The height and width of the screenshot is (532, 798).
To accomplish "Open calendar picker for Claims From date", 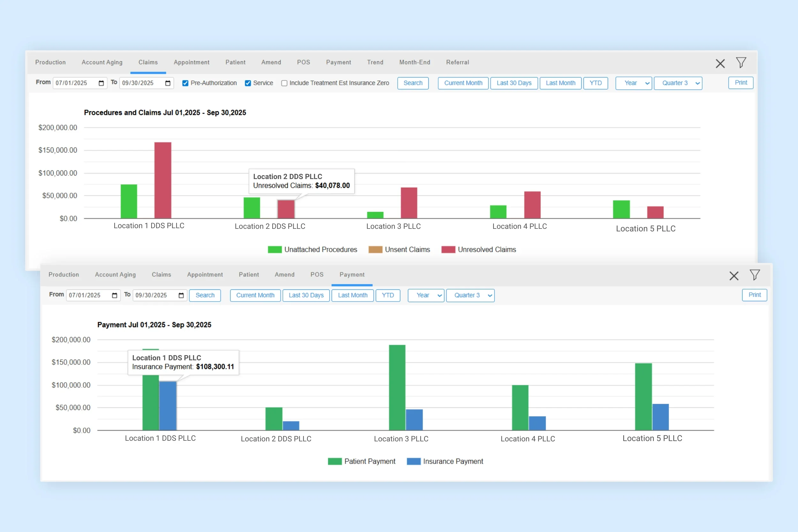I will [101, 84].
